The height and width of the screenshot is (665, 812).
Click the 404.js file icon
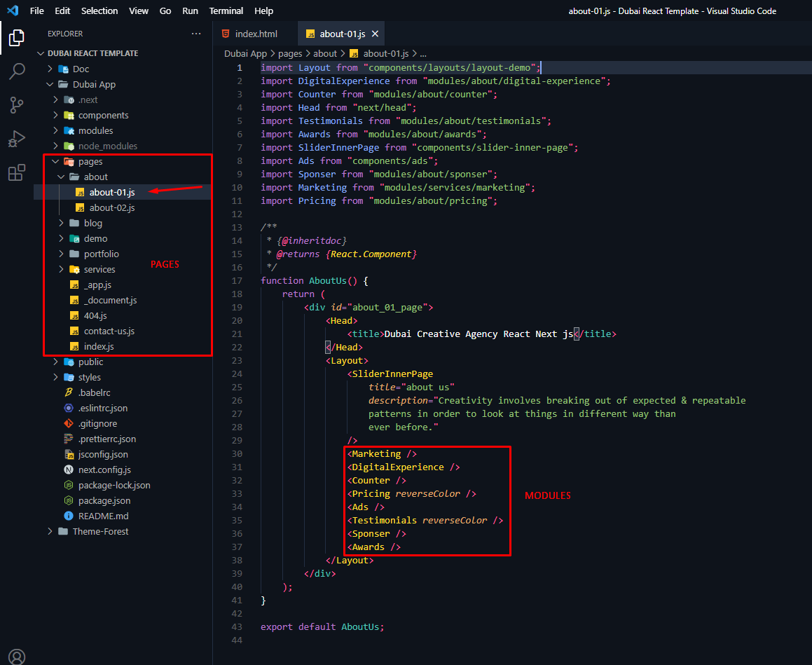(74, 316)
